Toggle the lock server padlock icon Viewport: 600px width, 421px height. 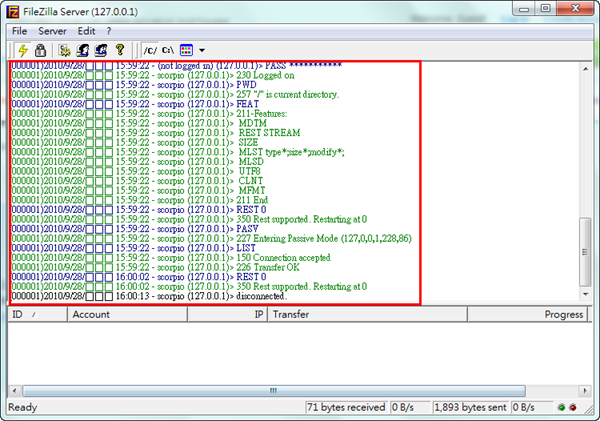40,49
